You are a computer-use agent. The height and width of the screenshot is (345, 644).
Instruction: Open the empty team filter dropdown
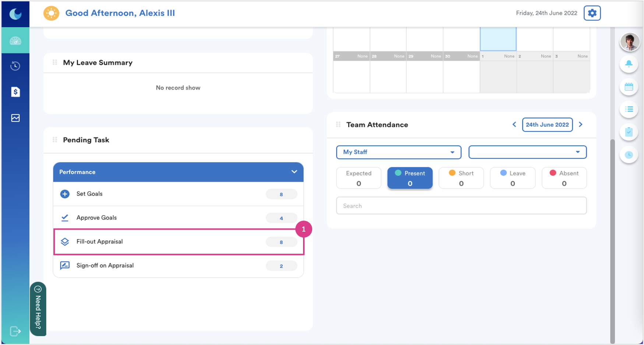coord(527,152)
